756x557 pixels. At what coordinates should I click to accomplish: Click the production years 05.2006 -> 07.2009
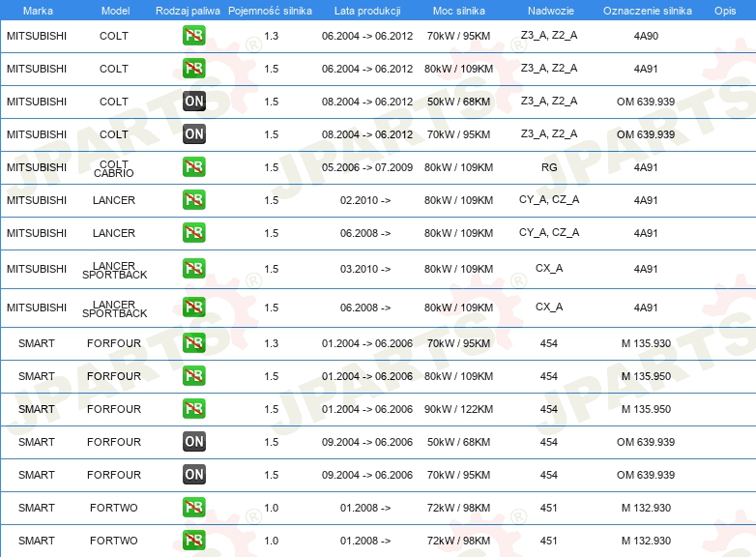coord(367,167)
